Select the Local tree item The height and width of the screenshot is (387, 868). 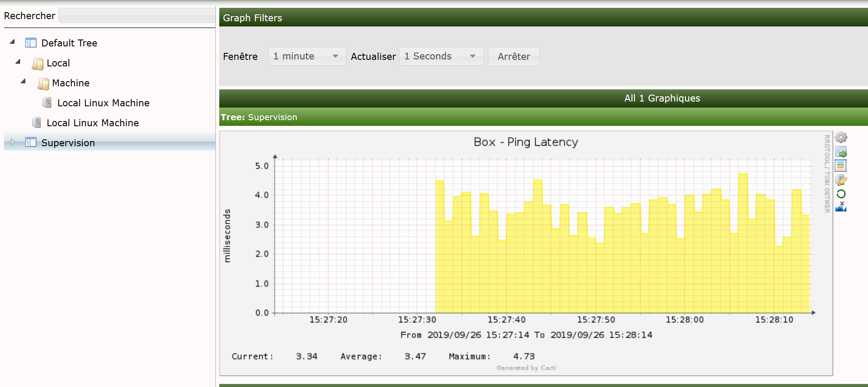[58, 63]
